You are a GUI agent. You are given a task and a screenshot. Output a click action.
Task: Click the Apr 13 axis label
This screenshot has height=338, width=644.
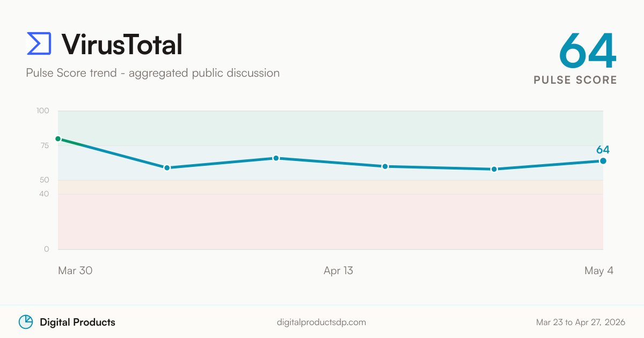tap(339, 271)
